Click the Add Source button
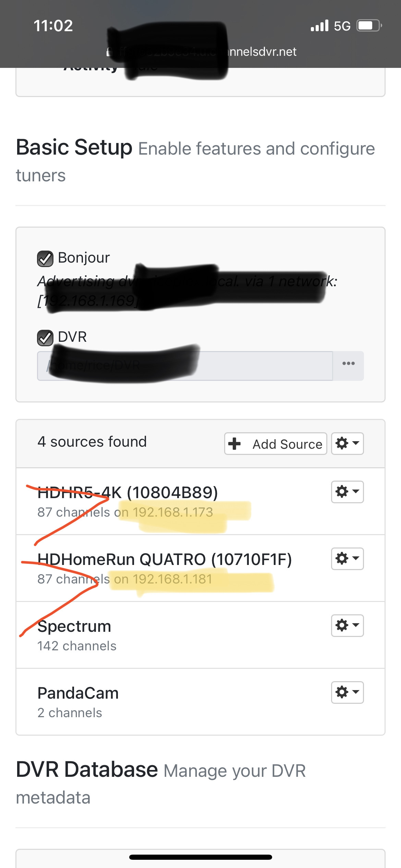The width and height of the screenshot is (401, 868). (x=276, y=444)
